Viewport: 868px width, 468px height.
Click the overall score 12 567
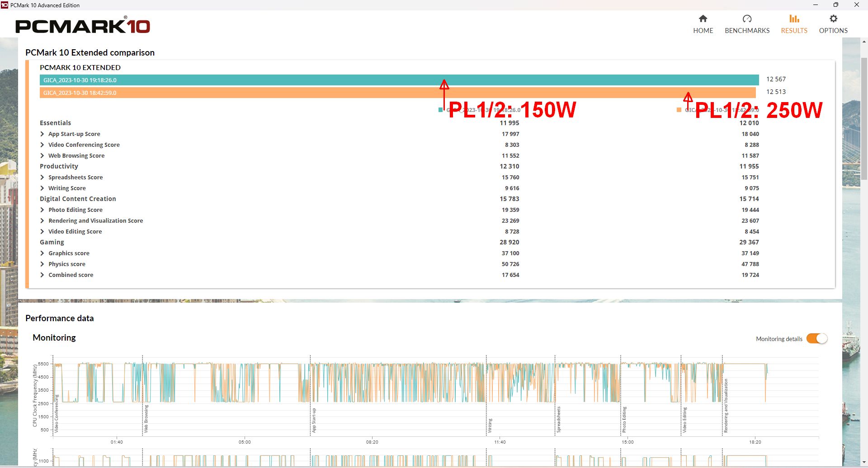click(776, 79)
